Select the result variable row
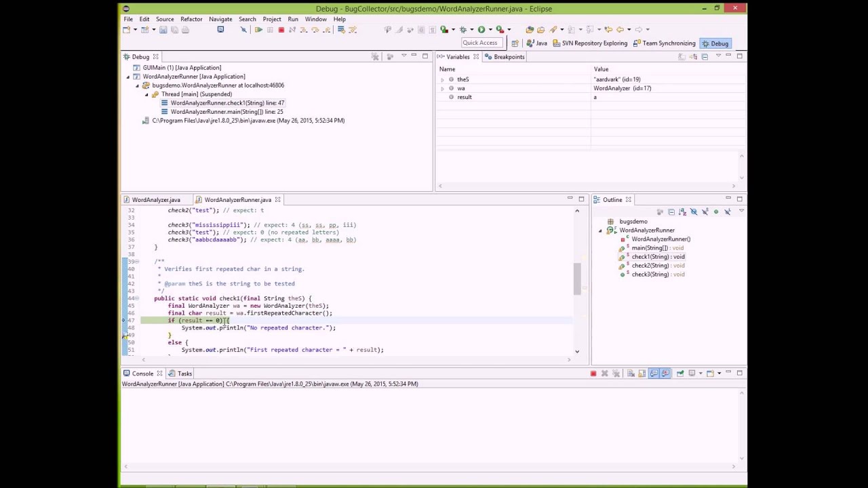The width and height of the screenshot is (868, 488). (590, 97)
